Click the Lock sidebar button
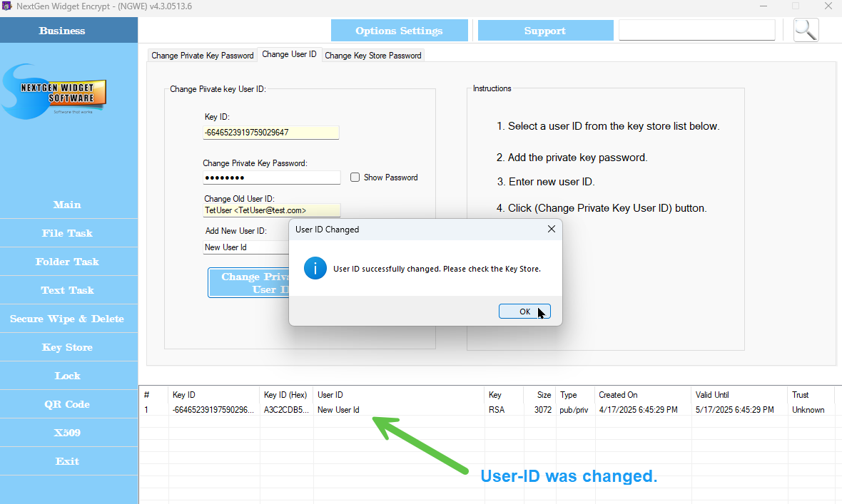Screen dimensions: 842x504 coord(68,376)
